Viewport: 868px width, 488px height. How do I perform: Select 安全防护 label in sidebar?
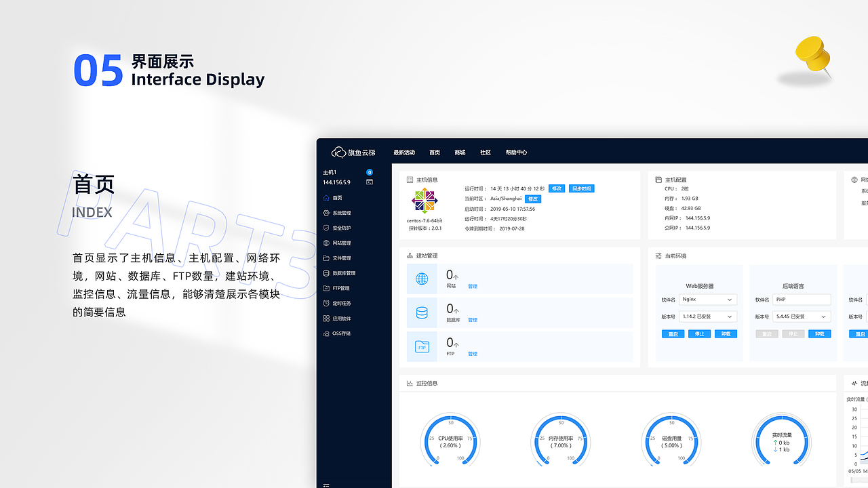click(342, 228)
